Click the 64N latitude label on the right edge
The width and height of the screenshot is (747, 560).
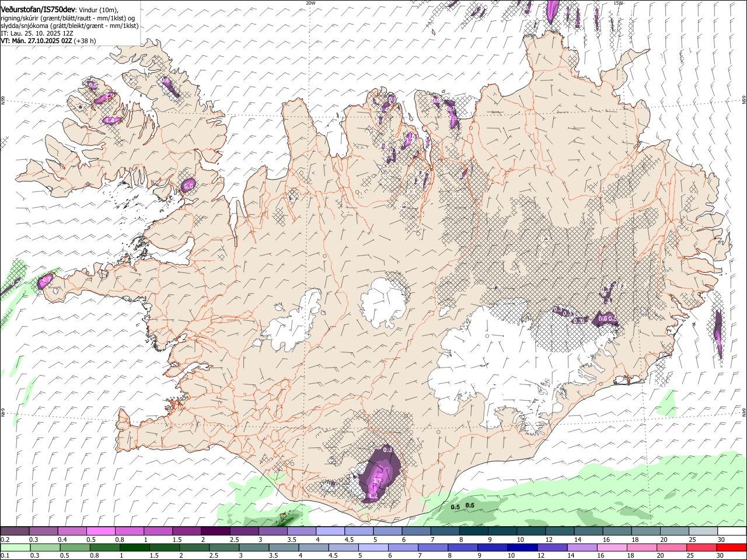pyautogui.click(x=744, y=412)
